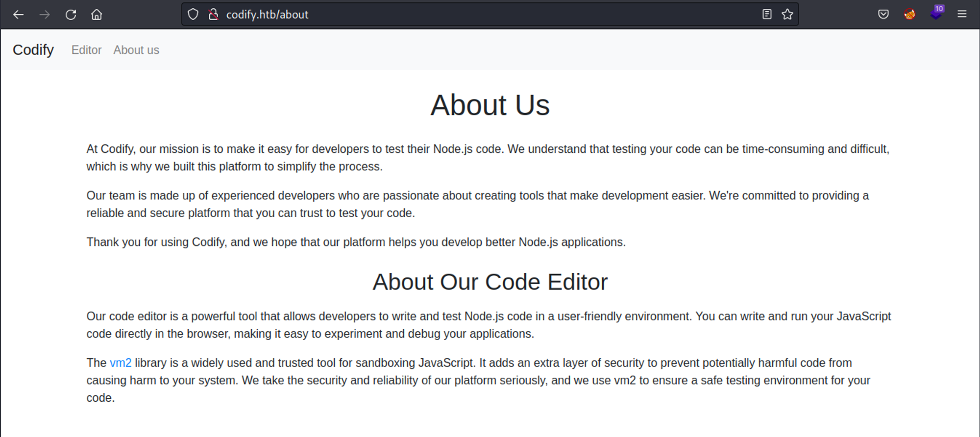Click the browser Back arrow
This screenshot has height=437, width=980.
(18, 15)
